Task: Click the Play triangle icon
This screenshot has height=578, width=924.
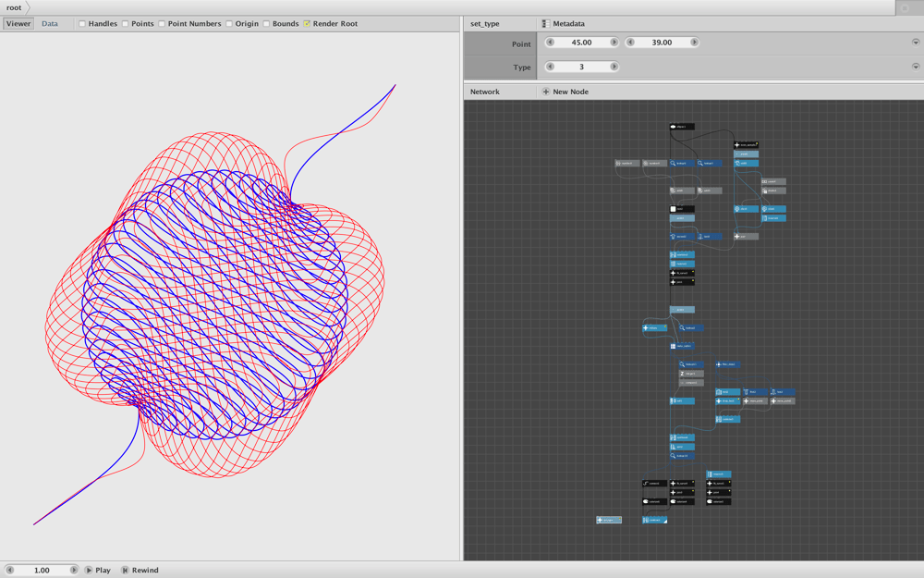Action: pos(89,570)
